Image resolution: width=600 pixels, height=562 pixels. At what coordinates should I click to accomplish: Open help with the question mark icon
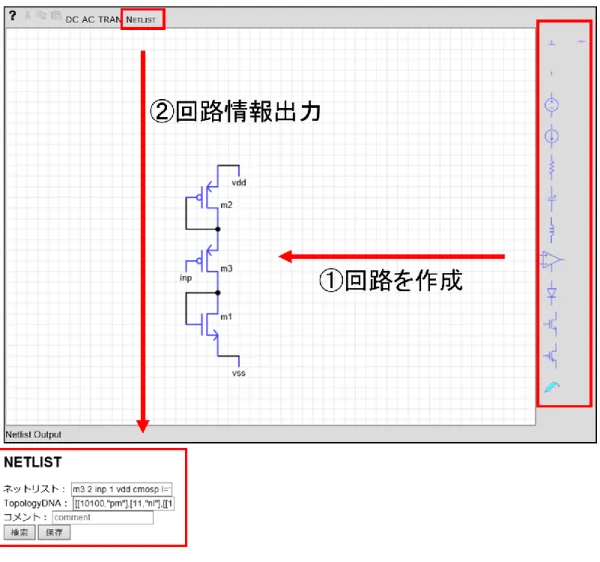13,16
